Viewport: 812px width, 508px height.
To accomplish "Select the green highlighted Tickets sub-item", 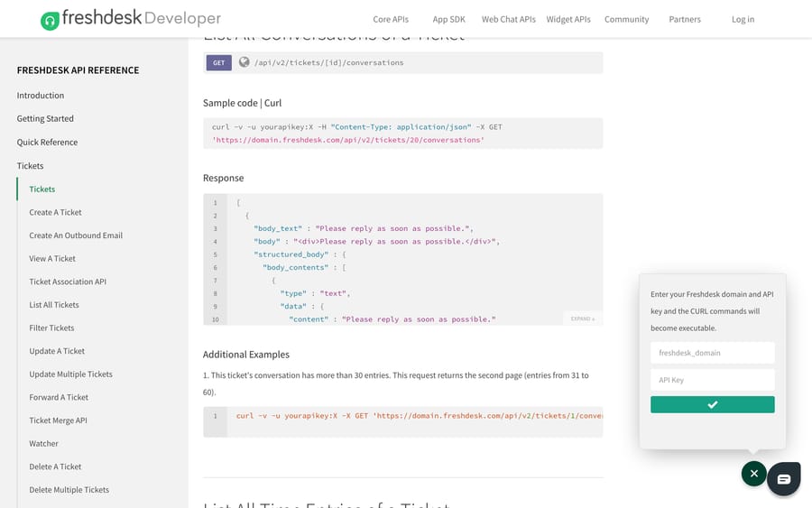I will 42,189.
